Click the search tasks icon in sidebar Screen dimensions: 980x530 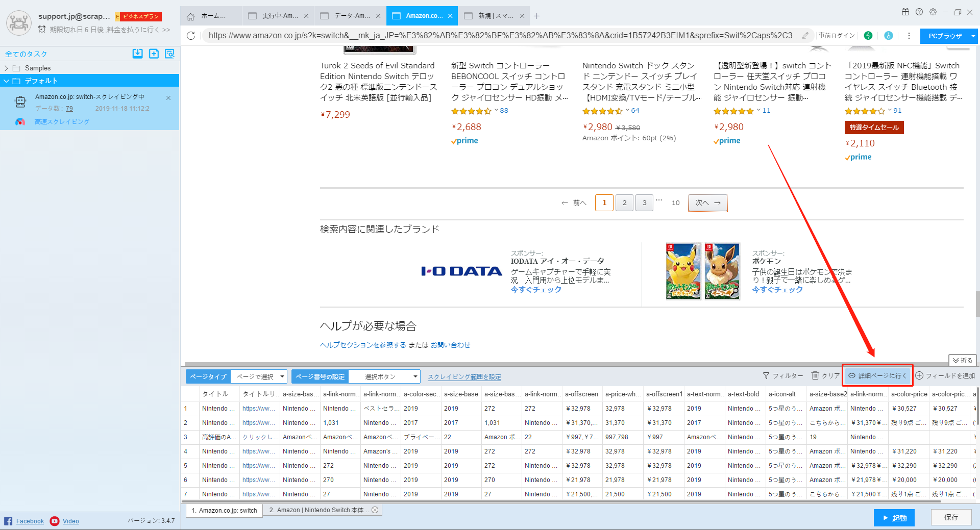(170, 54)
